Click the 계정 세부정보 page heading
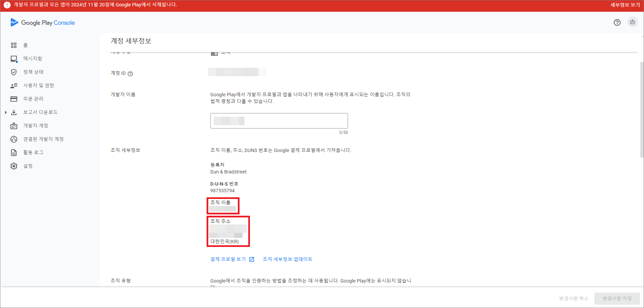The width and height of the screenshot is (644, 308). tap(131, 41)
